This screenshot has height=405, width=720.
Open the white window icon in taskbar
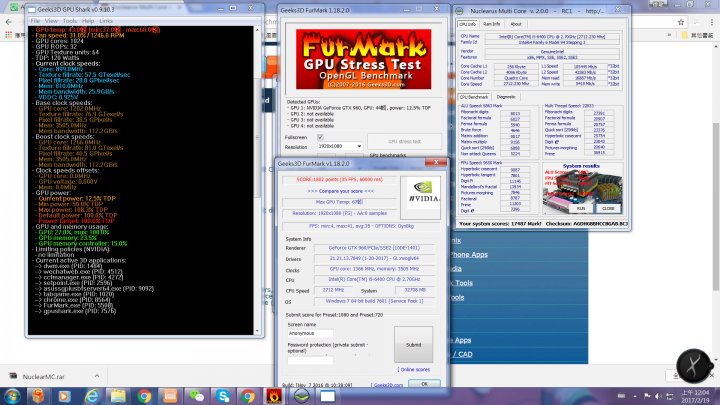point(327,396)
